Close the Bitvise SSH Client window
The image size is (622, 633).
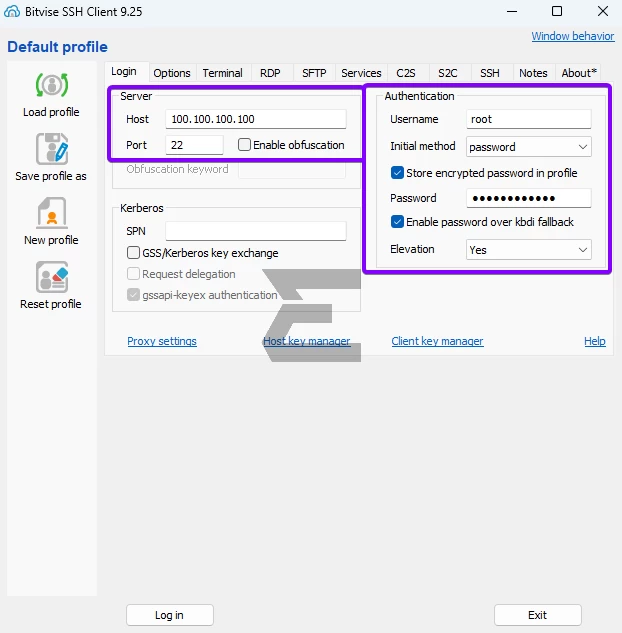tap(603, 11)
